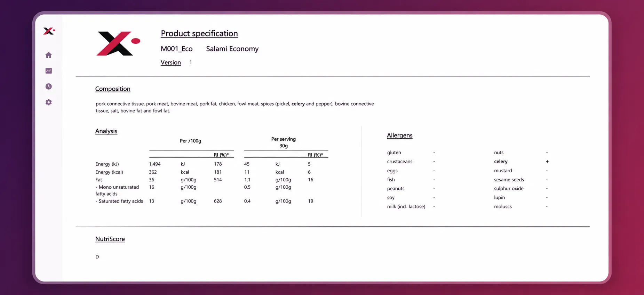Open the settings gear icon in sidebar

click(x=49, y=103)
